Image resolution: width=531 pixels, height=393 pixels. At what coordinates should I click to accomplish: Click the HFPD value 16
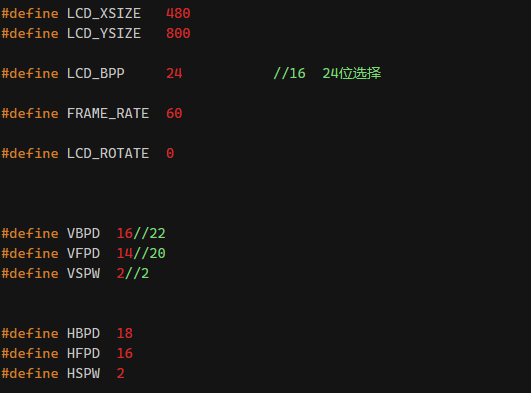[x=125, y=353]
